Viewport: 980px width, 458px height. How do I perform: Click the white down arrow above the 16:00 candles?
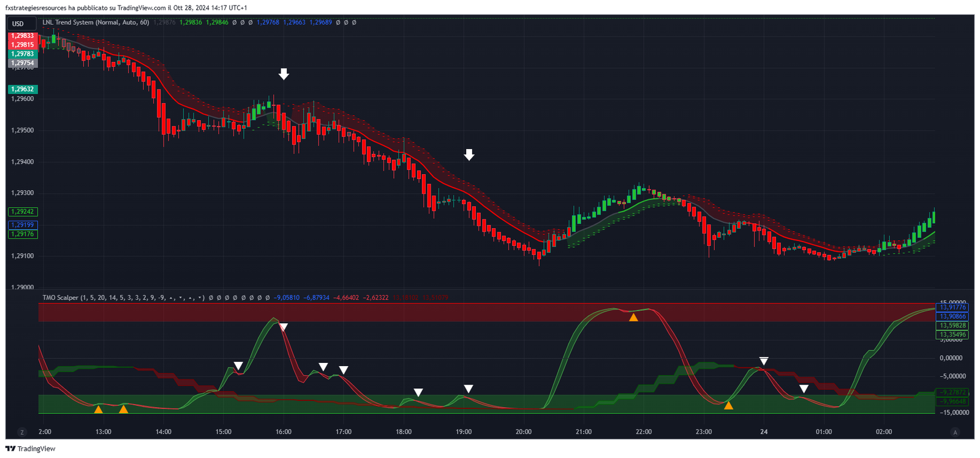point(284,74)
